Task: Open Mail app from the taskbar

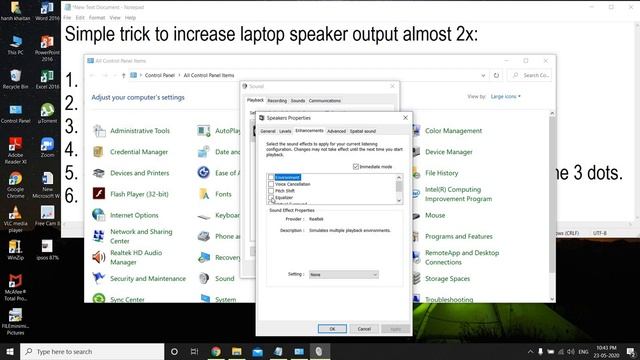Action: pos(258,351)
